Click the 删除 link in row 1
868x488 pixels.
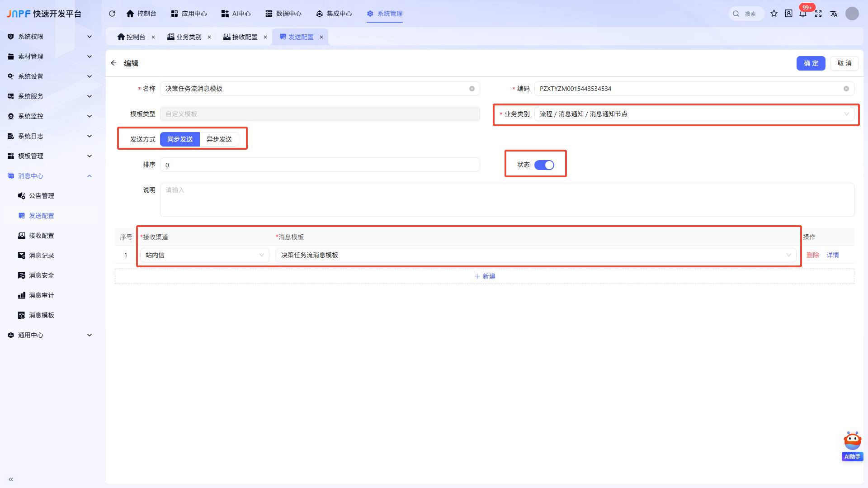tap(813, 255)
